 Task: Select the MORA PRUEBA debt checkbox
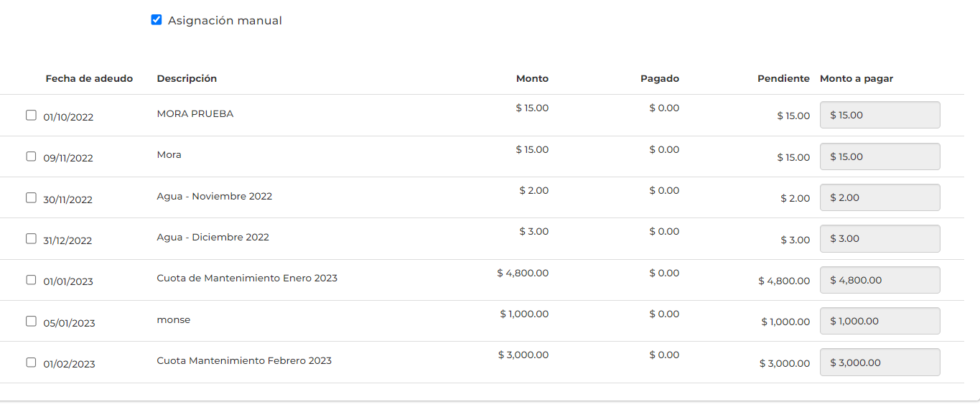pos(31,115)
